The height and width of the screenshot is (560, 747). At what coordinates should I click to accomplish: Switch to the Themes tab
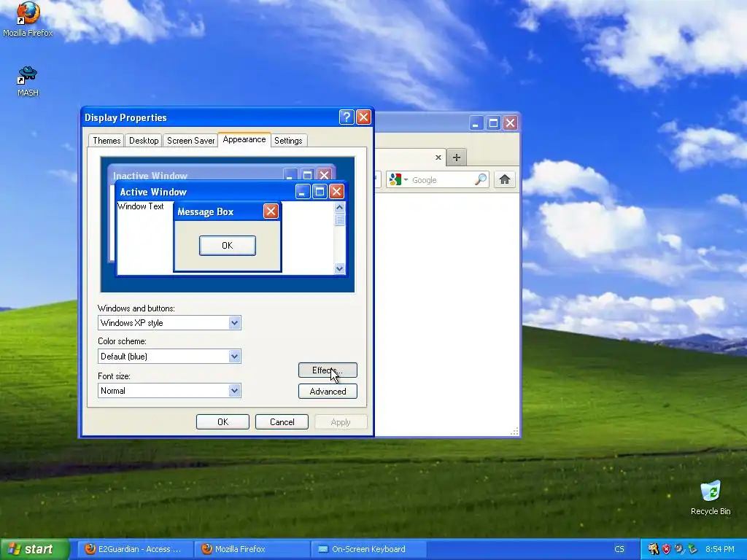coord(107,141)
